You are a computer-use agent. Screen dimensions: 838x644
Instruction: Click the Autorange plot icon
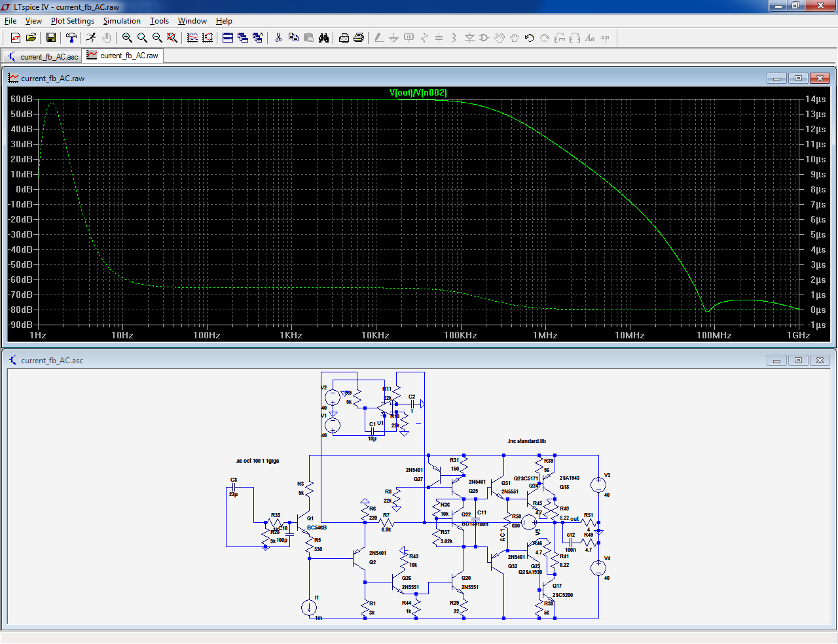pos(208,38)
